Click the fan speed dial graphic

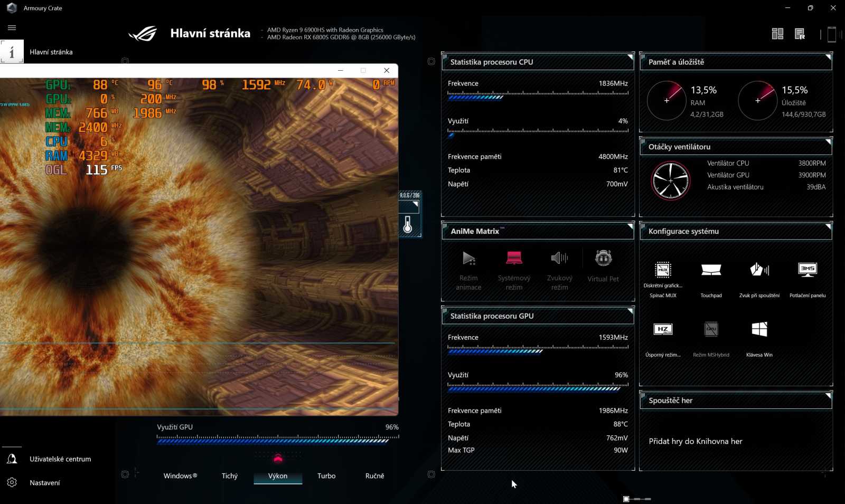click(x=671, y=180)
